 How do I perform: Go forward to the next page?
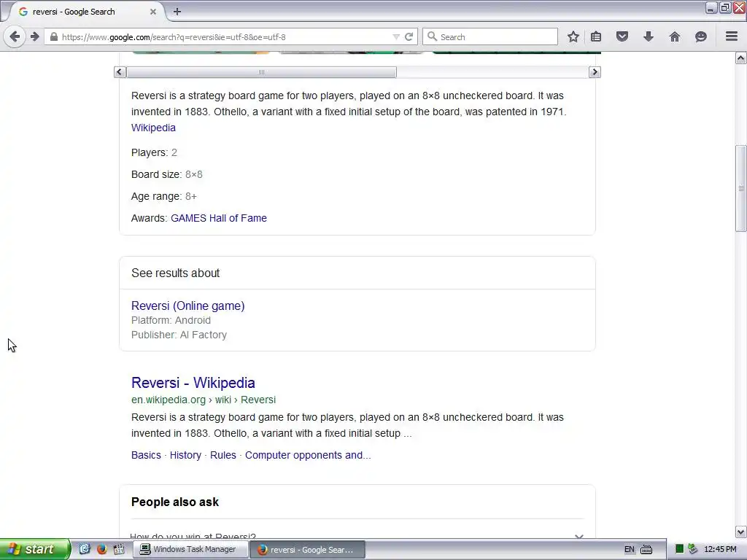34,36
